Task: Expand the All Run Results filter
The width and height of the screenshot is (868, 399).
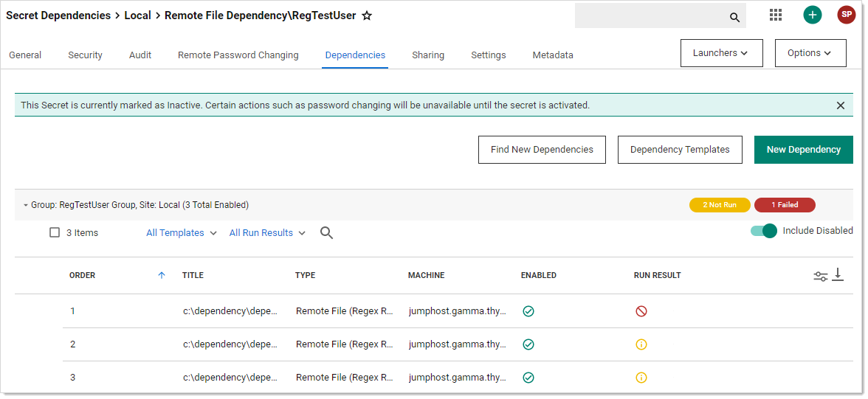Action: pos(267,233)
